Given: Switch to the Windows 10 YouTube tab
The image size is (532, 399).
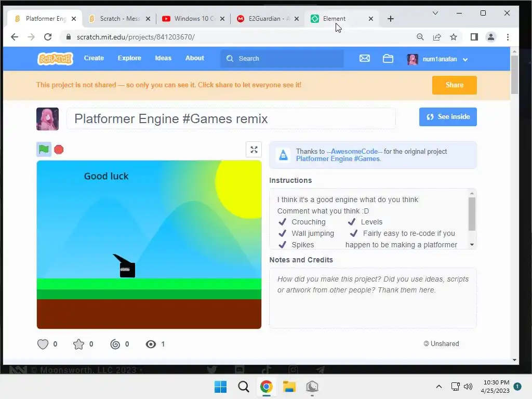Looking at the screenshot, I should pos(194,19).
